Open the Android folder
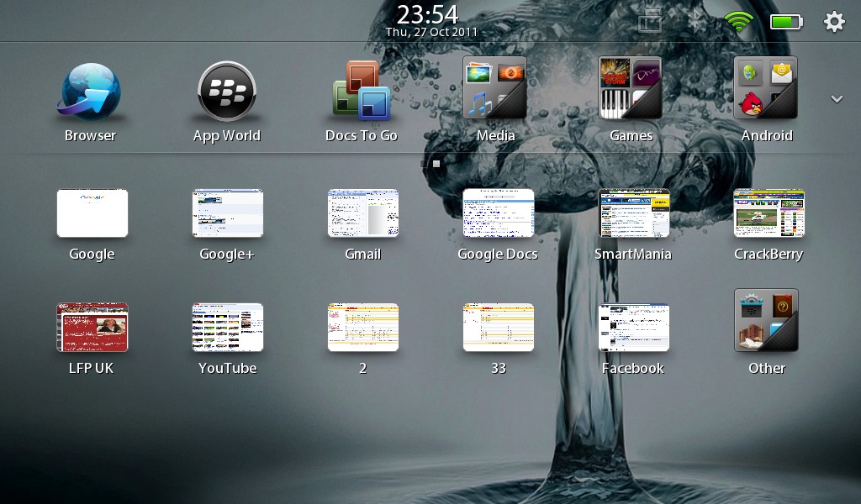861x504 pixels. point(766,87)
